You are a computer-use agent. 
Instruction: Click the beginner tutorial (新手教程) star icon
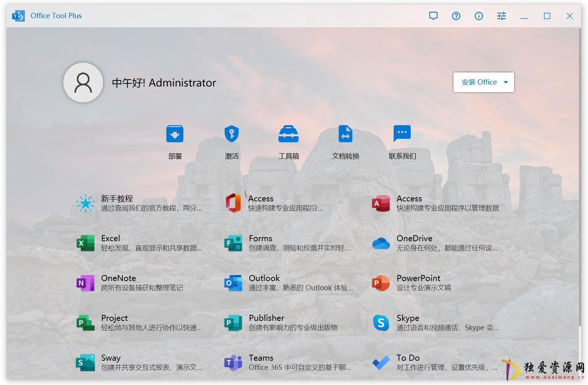click(85, 203)
